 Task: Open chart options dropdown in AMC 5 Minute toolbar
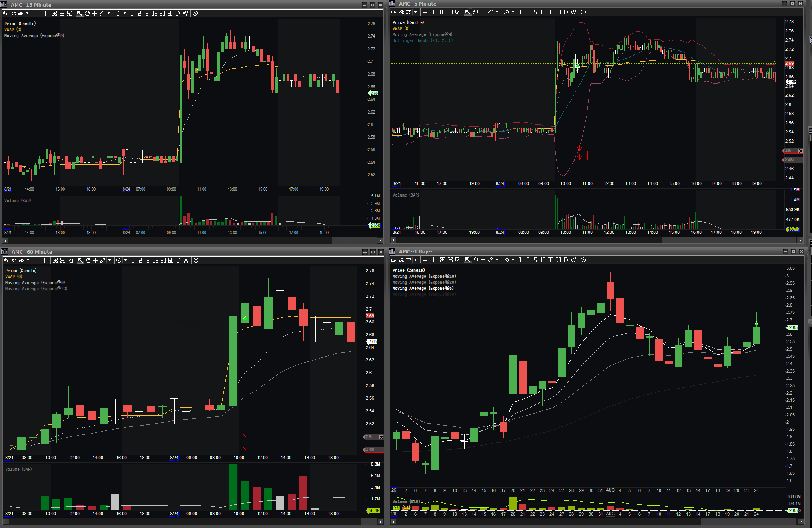click(415, 12)
